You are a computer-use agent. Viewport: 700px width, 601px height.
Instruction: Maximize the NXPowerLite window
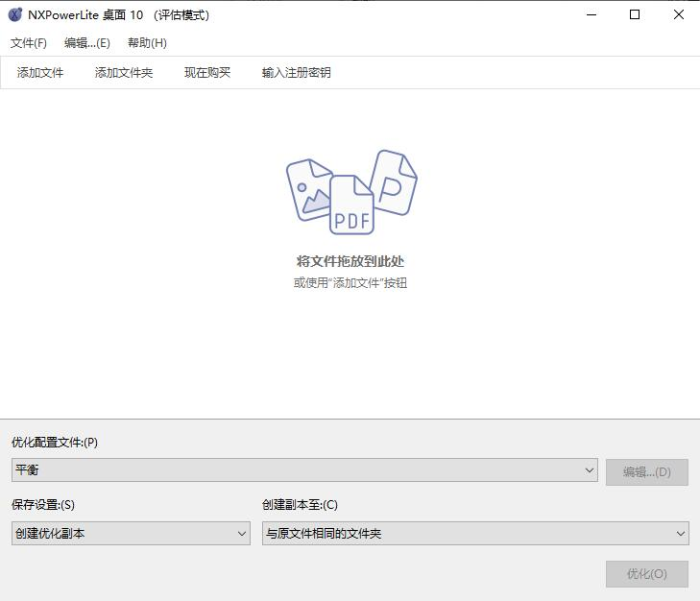pos(635,14)
